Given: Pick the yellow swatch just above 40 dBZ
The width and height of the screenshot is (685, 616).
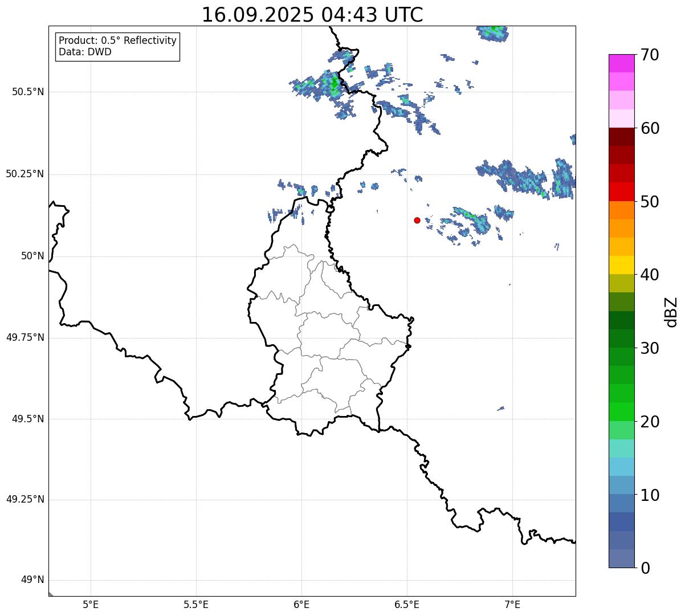Looking at the screenshot, I should click(621, 265).
